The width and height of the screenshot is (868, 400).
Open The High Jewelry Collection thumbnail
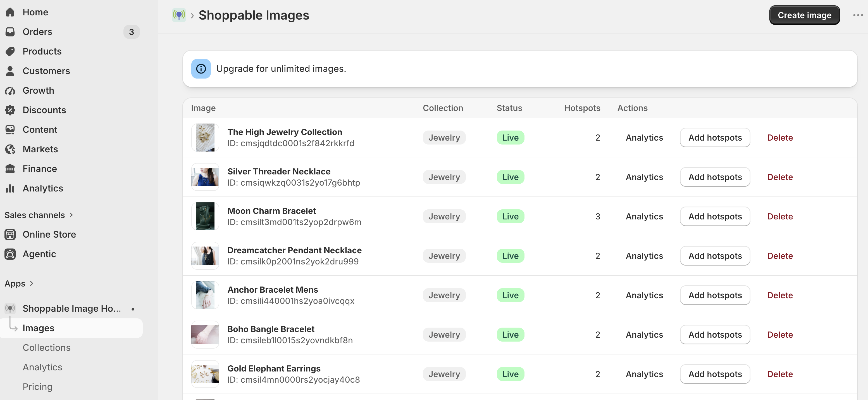click(205, 138)
